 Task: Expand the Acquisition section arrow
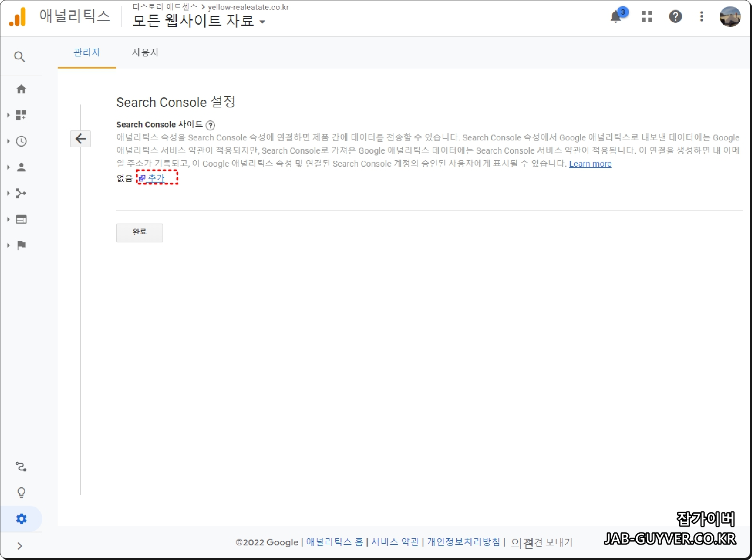[8, 193]
